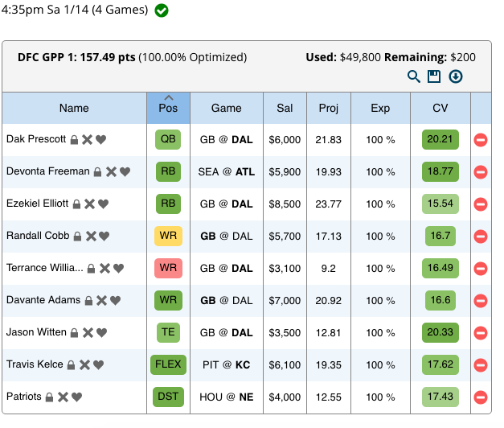
Task: Lock Dak Prescott in the lineup
Action: tap(74, 140)
